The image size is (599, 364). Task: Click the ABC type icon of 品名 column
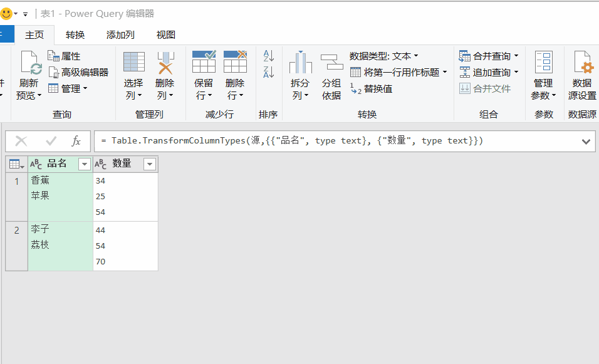tap(36, 164)
